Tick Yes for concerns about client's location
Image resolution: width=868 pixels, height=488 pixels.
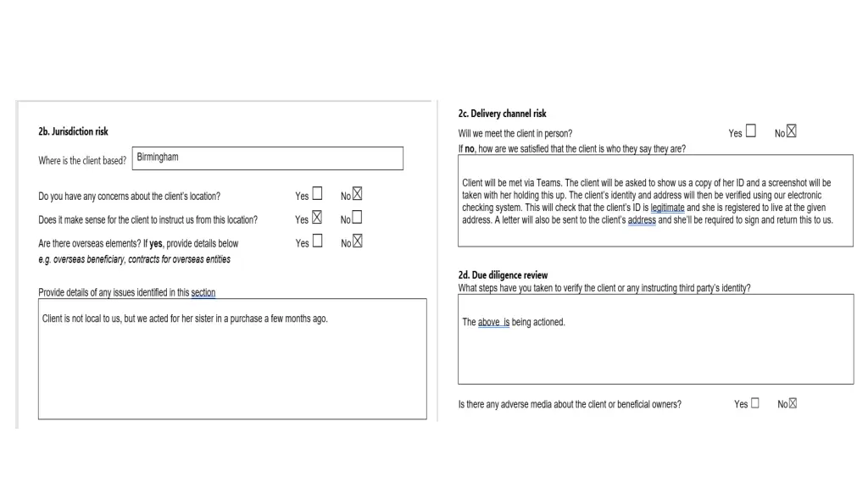click(317, 195)
